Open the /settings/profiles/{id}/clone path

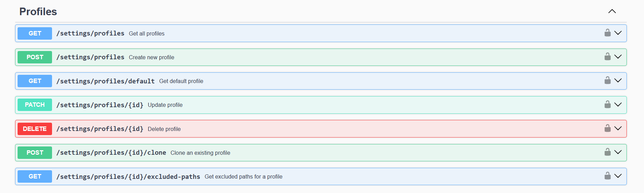[x=111, y=153]
